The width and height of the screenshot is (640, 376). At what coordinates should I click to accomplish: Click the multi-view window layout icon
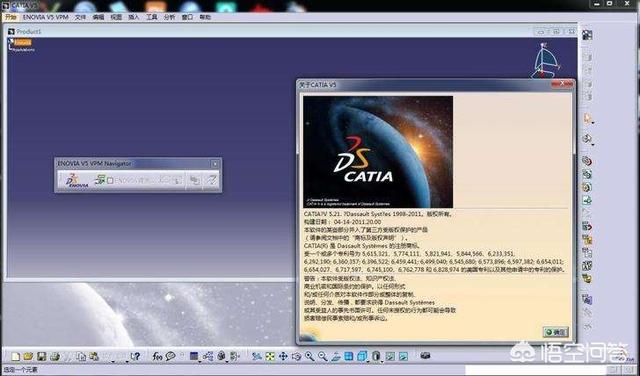349,356
